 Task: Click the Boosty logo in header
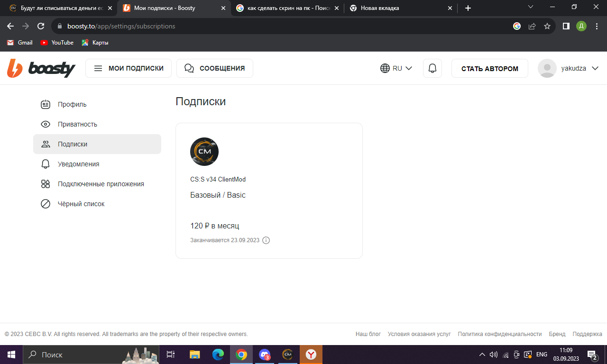pyautogui.click(x=41, y=68)
